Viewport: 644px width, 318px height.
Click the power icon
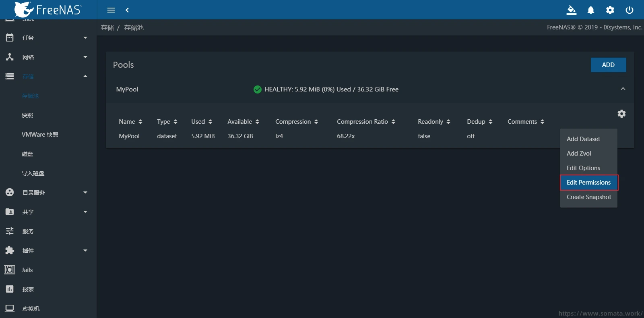coord(630,10)
